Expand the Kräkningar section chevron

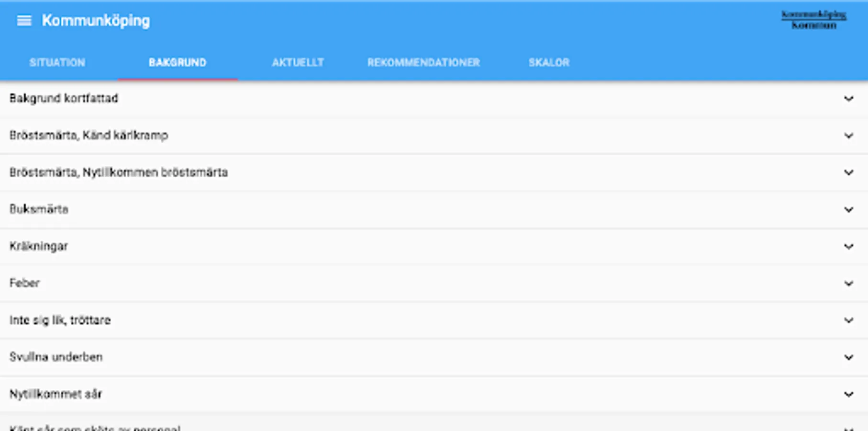(848, 247)
